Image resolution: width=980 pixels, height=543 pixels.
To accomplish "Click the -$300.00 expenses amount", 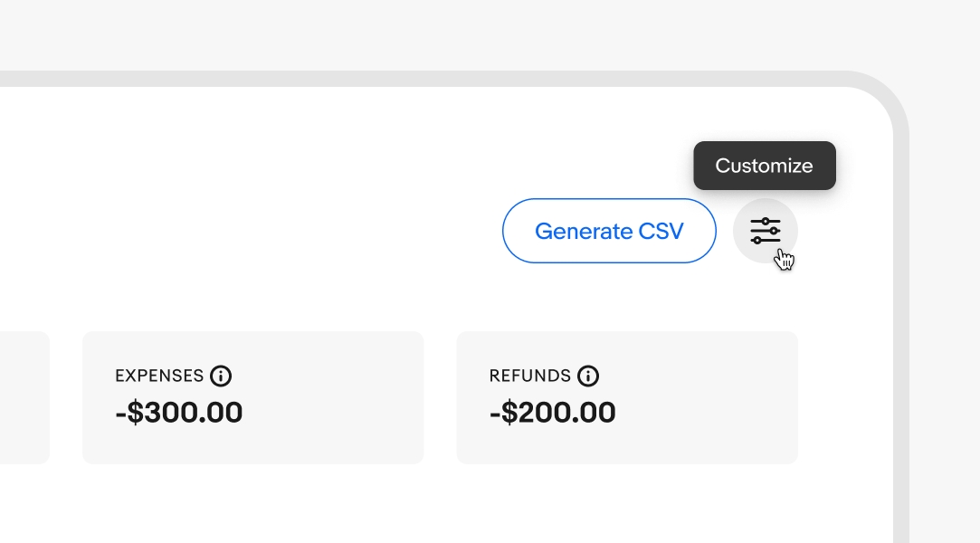I will click(x=179, y=413).
